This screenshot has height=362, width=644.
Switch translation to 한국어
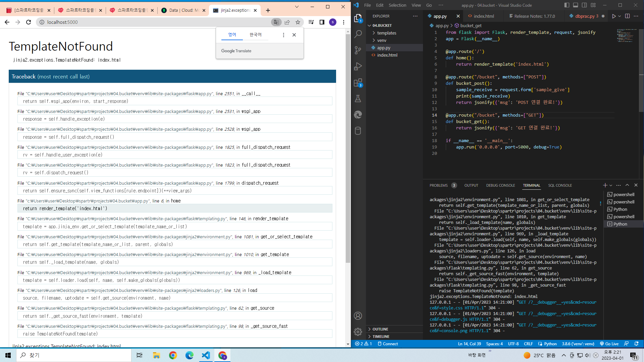tap(255, 35)
